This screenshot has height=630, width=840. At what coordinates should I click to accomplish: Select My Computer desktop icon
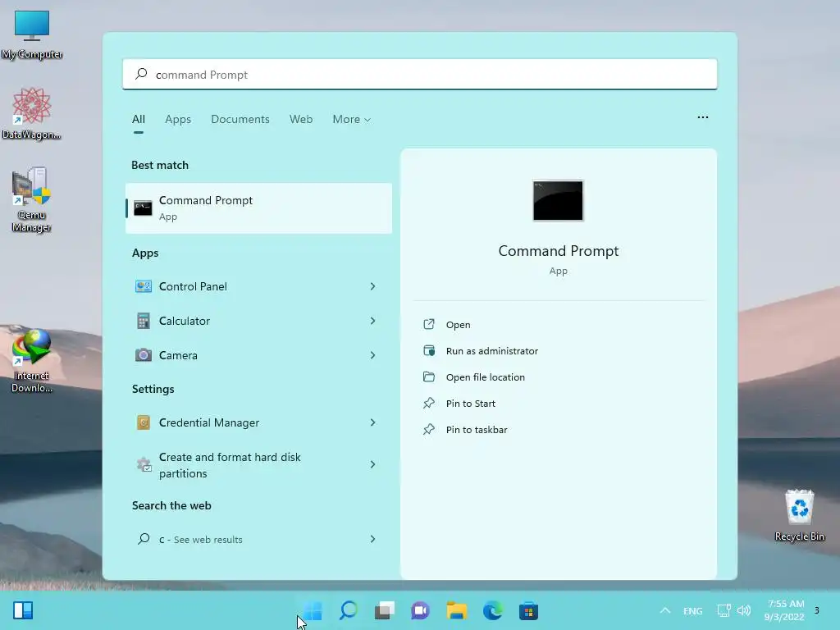(x=32, y=34)
